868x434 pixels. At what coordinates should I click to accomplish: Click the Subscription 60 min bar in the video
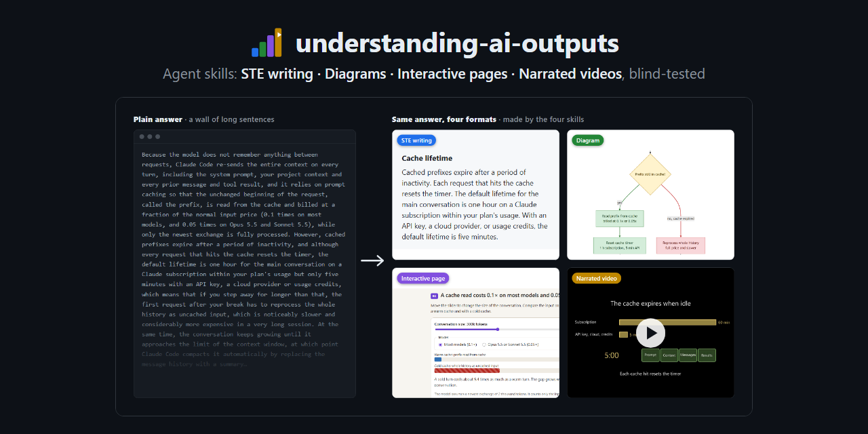click(x=667, y=322)
